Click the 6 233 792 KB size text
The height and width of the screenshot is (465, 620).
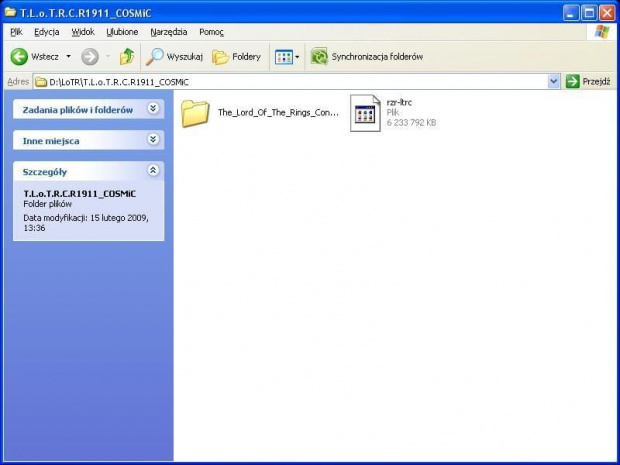411,123
